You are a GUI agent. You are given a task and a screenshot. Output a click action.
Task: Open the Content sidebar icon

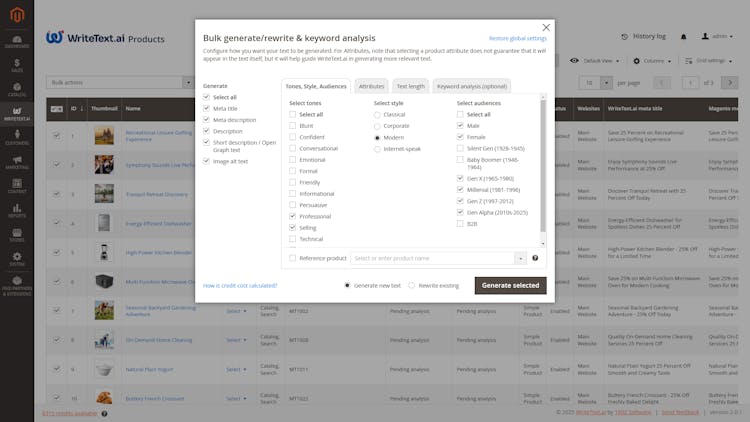pos(17,186)
